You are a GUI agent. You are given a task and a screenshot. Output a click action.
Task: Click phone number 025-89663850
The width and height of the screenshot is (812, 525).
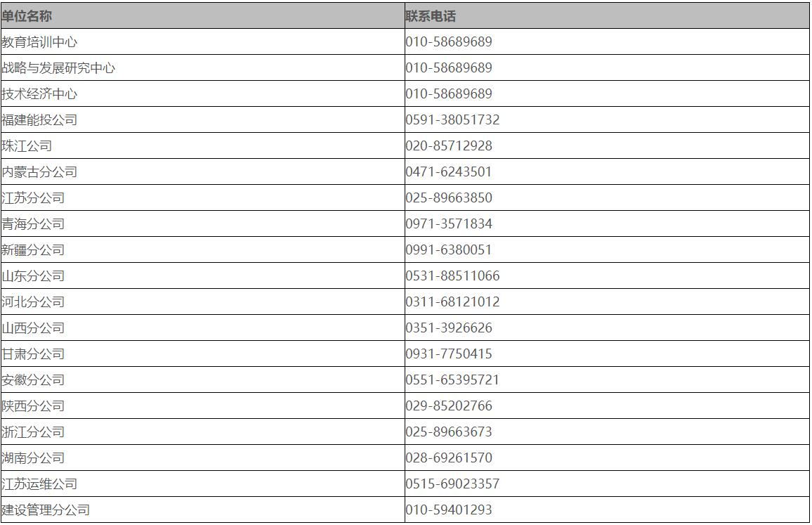pos(449,198)
